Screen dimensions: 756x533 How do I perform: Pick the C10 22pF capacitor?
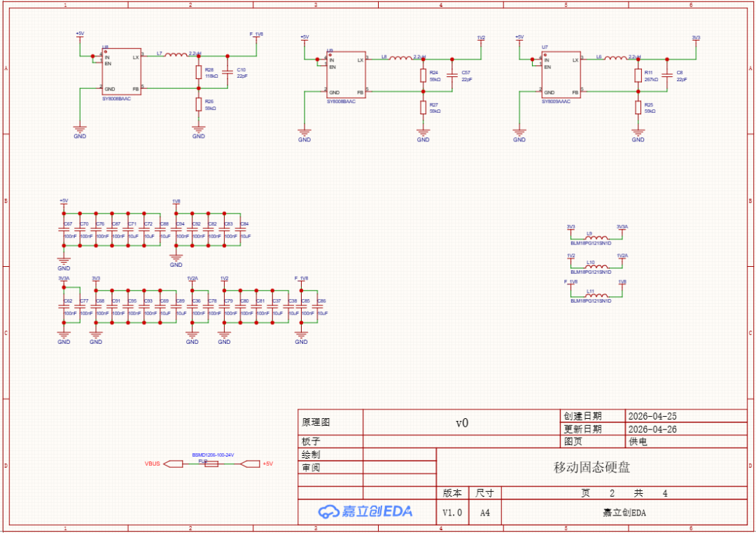[x=227, y=72]
